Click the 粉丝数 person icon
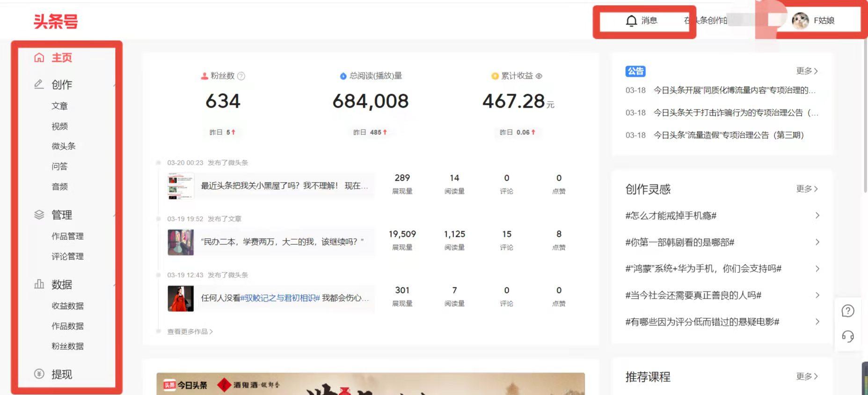Image resolution: width=868 pixels, height=395 pixels. (204, 76)
